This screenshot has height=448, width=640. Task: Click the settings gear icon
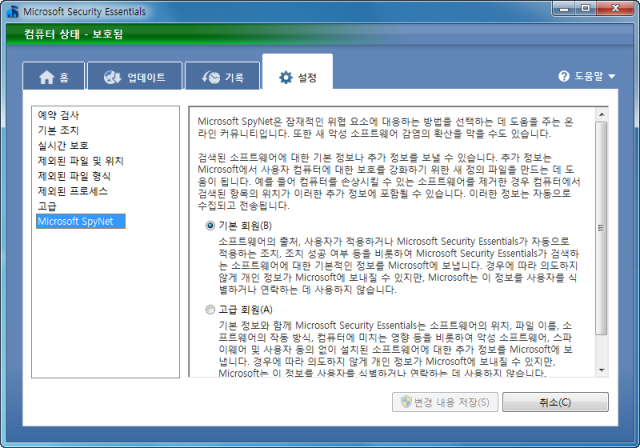(x=286, y=77)
